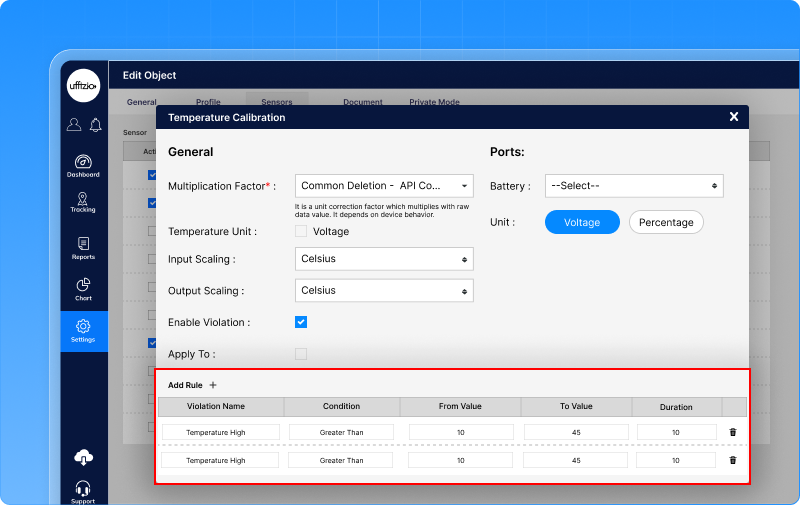800x505 pixels.
Task: Click the cloud download sidebar icon
Action: pyautogui.click(x=83, y=457)
